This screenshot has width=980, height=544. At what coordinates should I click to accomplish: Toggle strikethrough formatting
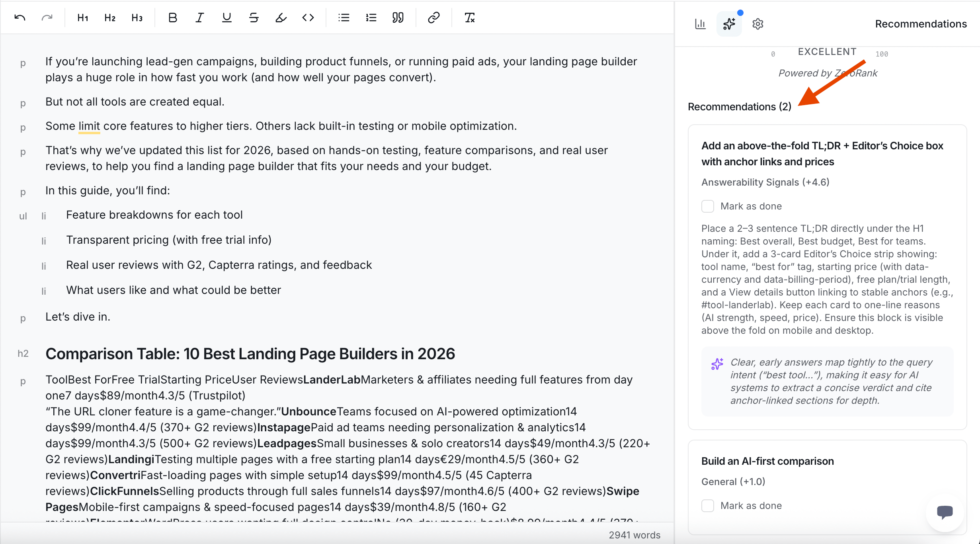[x=254, y=18]
